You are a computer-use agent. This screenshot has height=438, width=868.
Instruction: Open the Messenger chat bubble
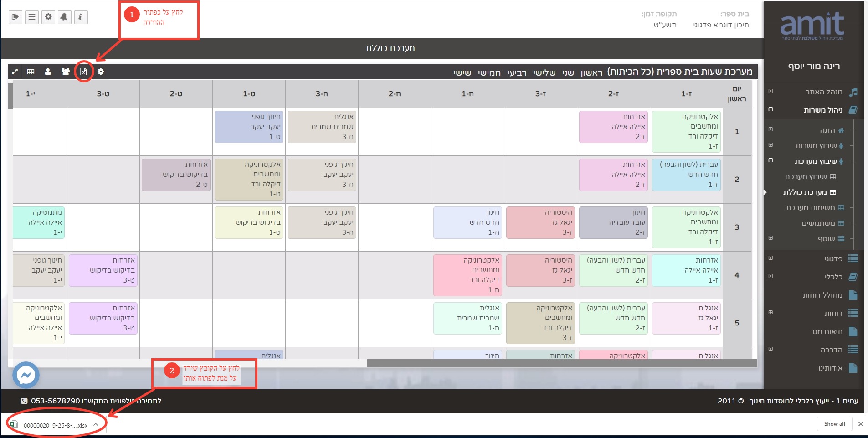[x=26, y=375]
